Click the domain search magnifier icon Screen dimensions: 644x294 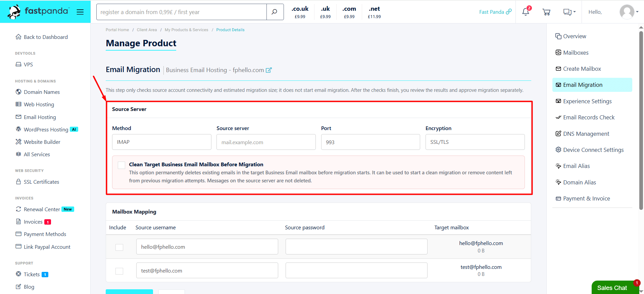(x=275, y=12)
